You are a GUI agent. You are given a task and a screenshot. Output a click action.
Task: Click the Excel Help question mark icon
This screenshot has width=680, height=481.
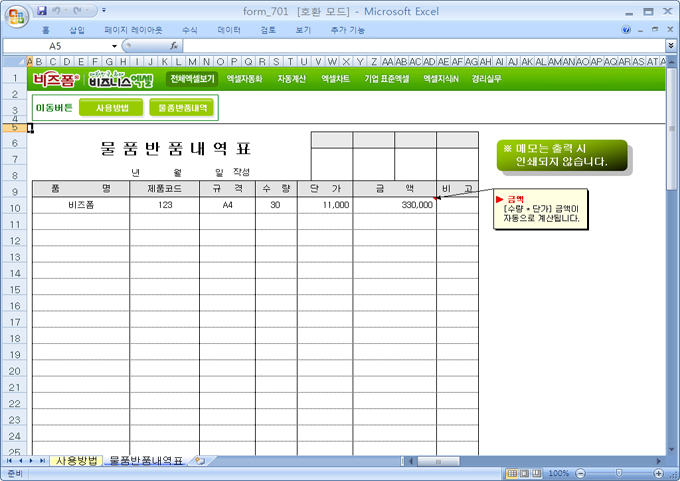coord(626,30)
